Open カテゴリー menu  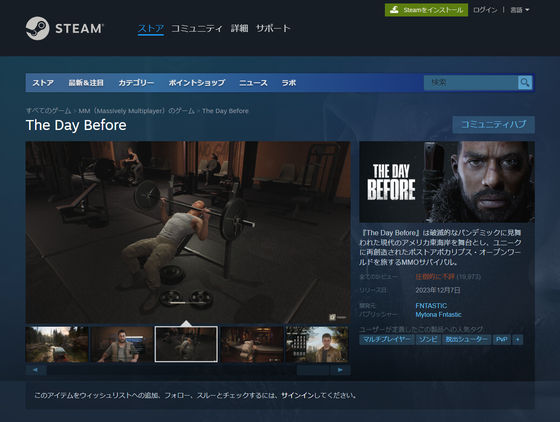136,83
